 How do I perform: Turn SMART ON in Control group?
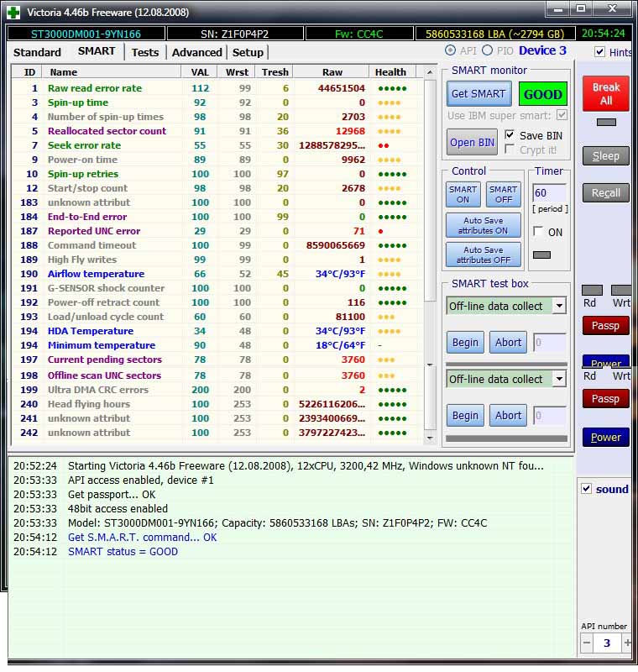tap(463, 195)
